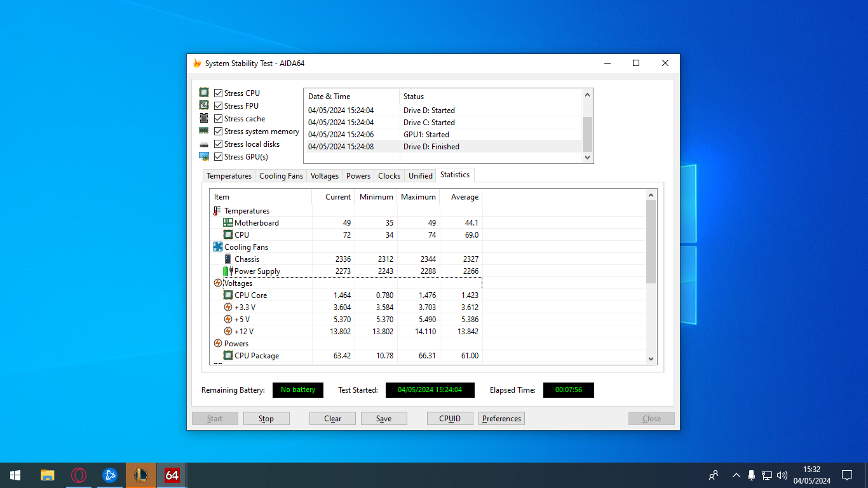Uncheck the Stress GPU(s) checkbox

click(x=218, y=156)
